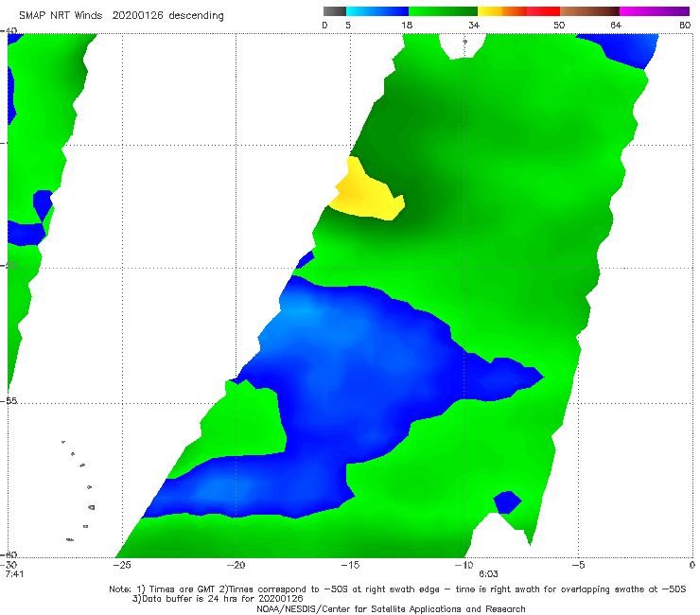This screenshot has width=700, height=615.
Task: Select the green segment of the color bar
Action: click(x=443, y=11)
